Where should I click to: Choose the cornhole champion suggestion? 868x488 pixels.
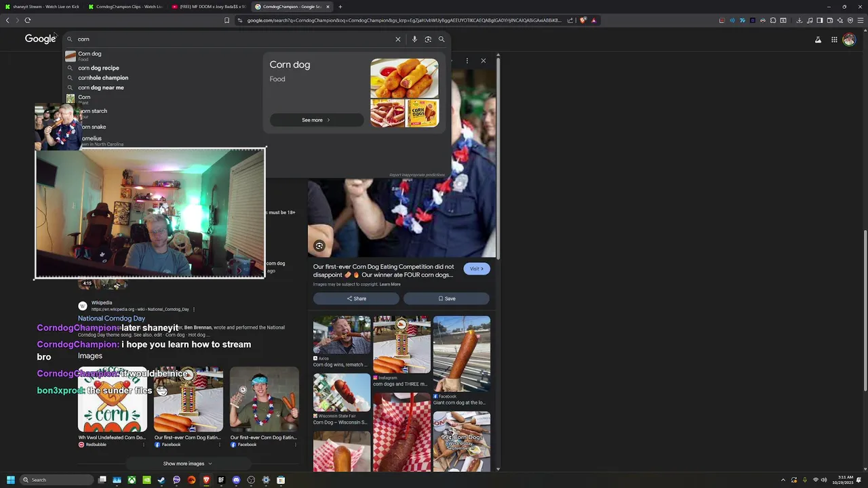pyautogui.click(x=161, y=78)
